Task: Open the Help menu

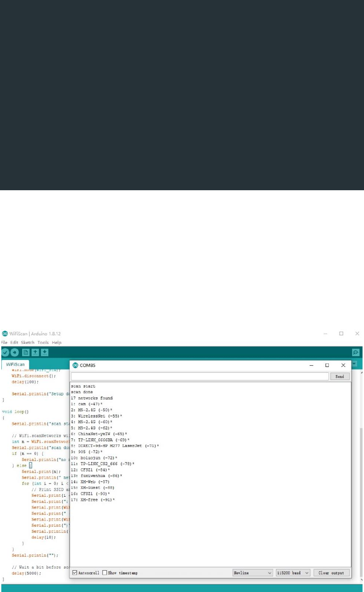Action: click(x=57, y=343)
